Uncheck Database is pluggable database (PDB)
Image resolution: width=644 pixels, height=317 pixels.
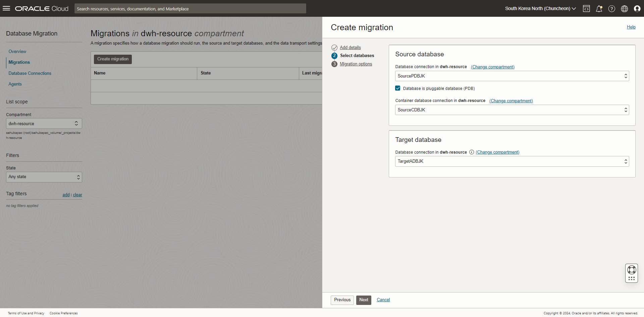pos(398,88)
